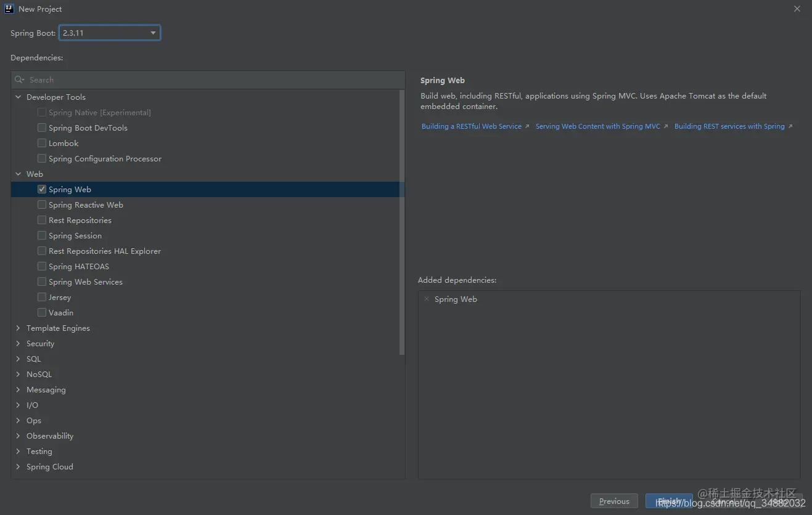Viewport: 812px width, 515px height.
Task: Click the Finish button
Action: pos(669,501)
